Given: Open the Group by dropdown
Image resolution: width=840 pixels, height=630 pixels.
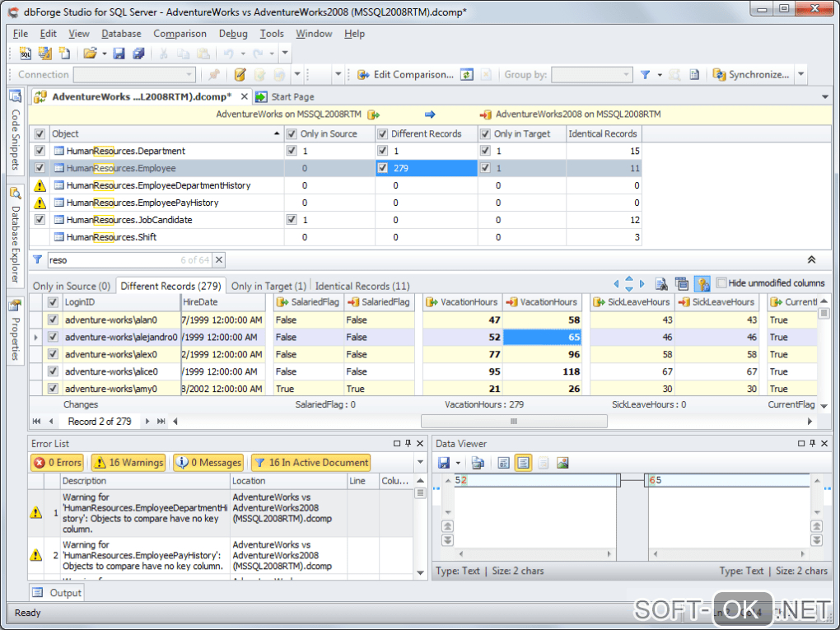Looking at the screenshot, I should (x=591, y=75).
